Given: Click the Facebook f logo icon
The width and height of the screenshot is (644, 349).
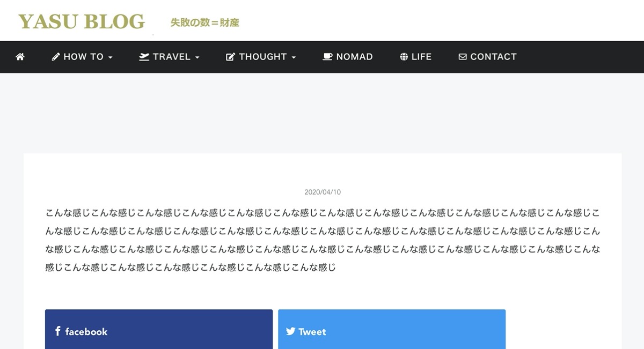Looking at the screenshot, I should point(57,331).
